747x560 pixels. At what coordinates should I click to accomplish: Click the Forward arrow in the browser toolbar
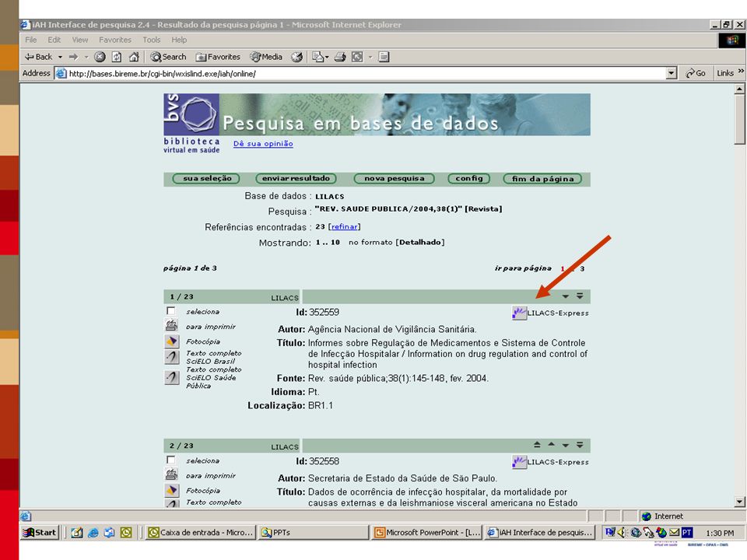(73, 57)
